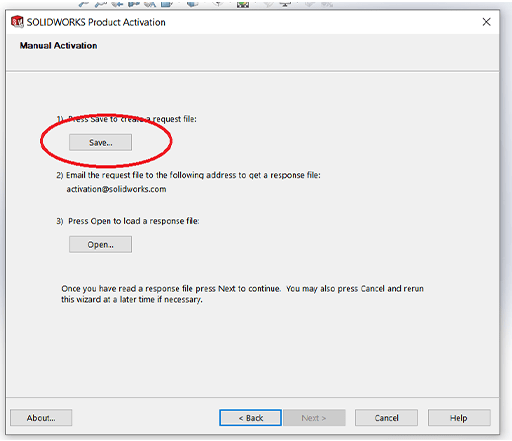The height and width of the screenshot is (441, 512).
Task: Click the SOLIDWORKS Product Activation title text
Action: [96, 22]
